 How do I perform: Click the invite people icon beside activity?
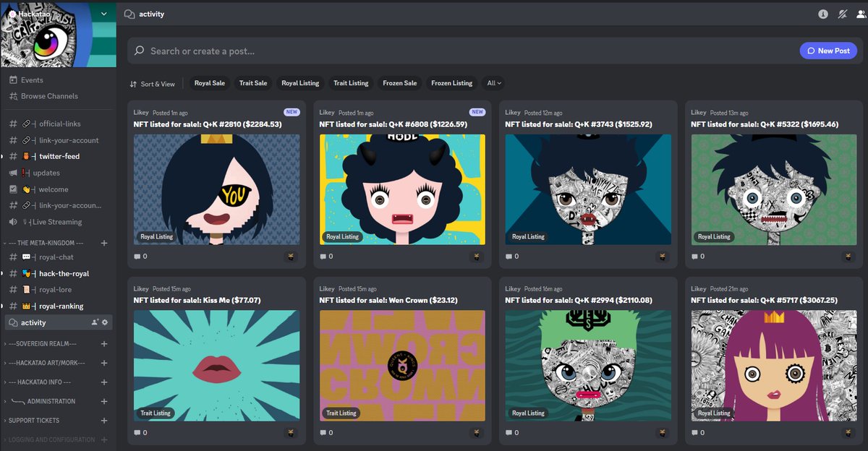(95, 322)
